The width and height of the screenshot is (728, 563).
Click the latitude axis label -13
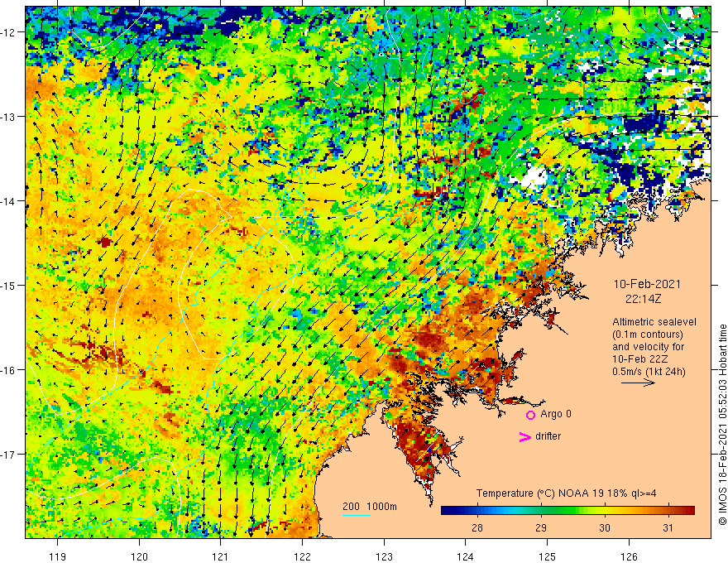tap(9, 117)
